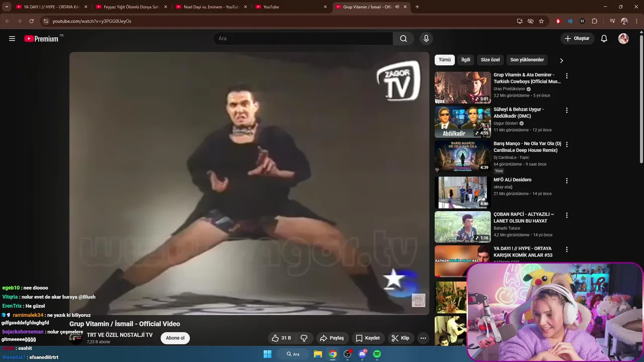This screenshot has height=362, width=644.
Task: Go back in Chrome
Action: point(7,21)
